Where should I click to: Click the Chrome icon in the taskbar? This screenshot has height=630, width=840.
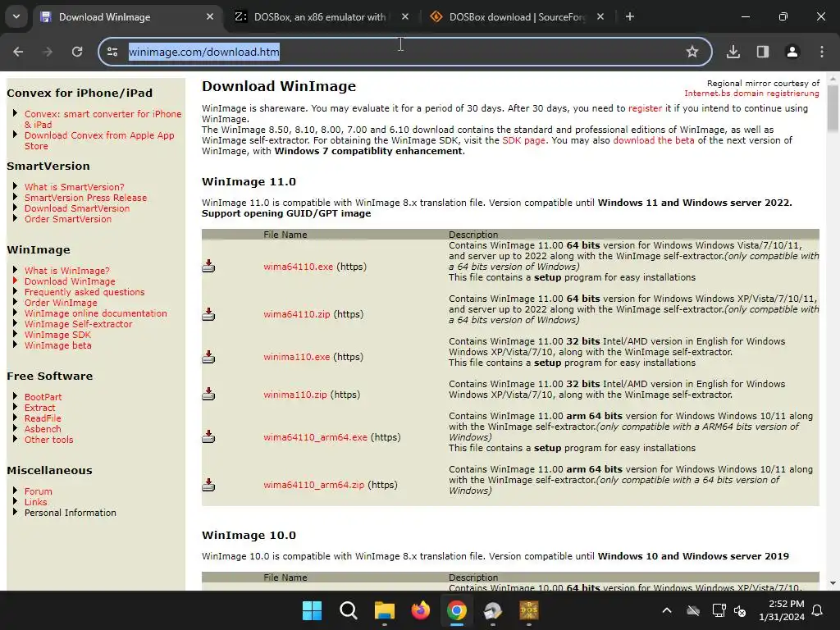(456, 610)
